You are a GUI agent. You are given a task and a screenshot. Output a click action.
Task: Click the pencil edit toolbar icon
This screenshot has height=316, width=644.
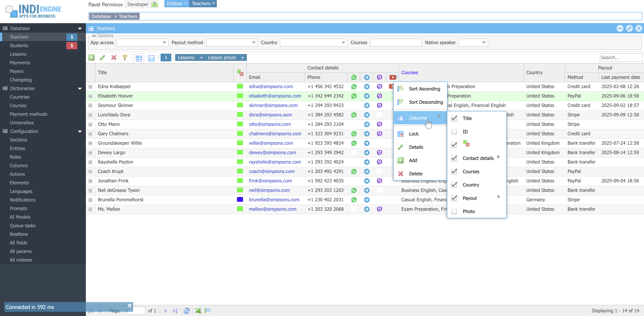click(102, 58)
